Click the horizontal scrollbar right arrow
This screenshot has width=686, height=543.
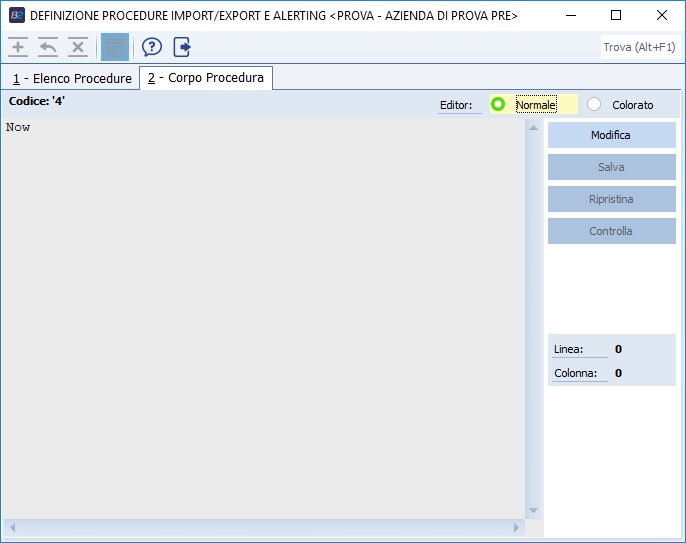[x=516, y=528]
